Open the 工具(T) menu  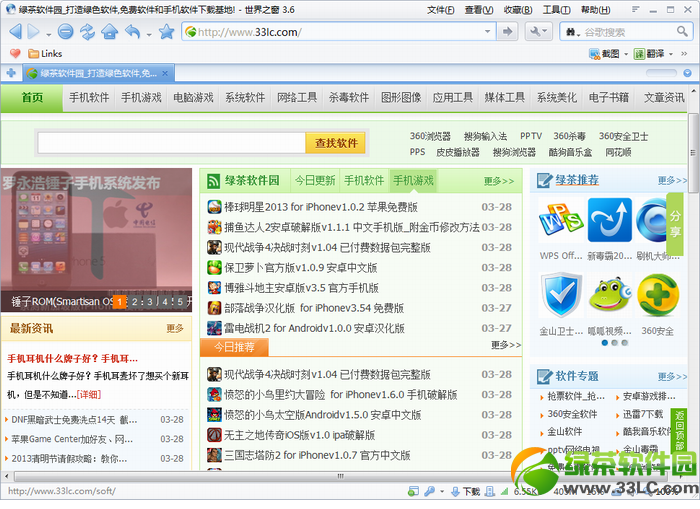[x=556, y=10]
